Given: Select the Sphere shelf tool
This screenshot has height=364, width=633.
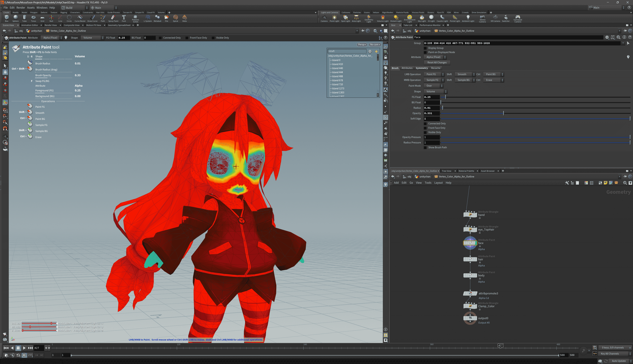Looking at the screenshot, I should pos(16,18).
